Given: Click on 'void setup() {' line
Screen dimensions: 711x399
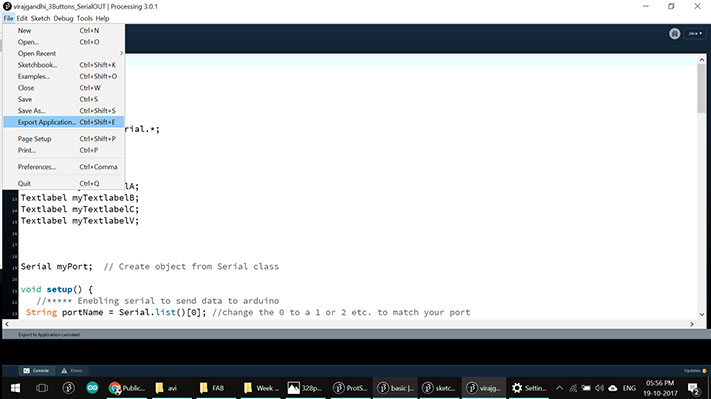Looking at the screenshot, I should tap(57, 289).
